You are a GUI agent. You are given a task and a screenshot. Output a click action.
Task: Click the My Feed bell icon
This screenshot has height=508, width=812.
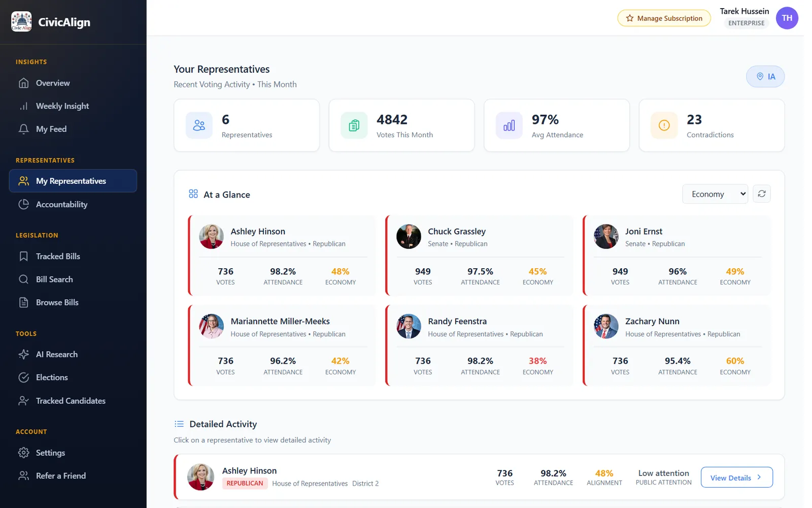click(24, 129)
